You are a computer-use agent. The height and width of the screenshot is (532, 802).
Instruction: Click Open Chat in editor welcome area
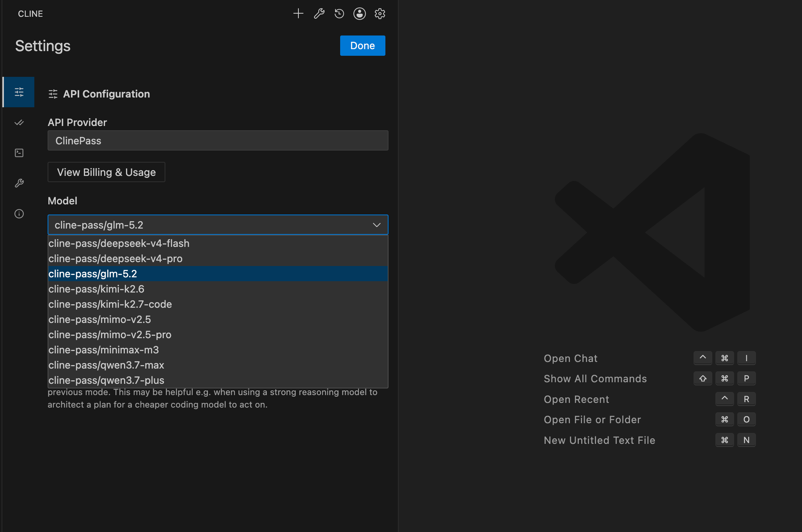570,358
